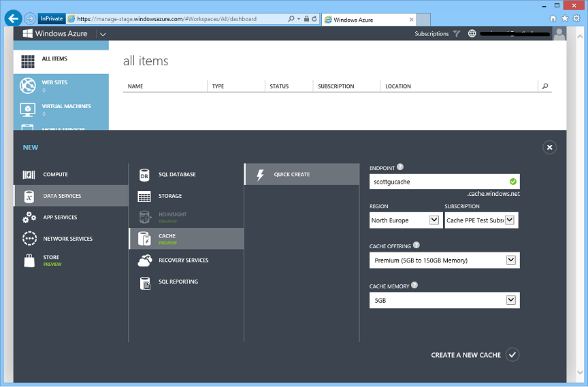Click the browser Forward arrow button
The image size is (588, 387).
[x=30, y=18]
